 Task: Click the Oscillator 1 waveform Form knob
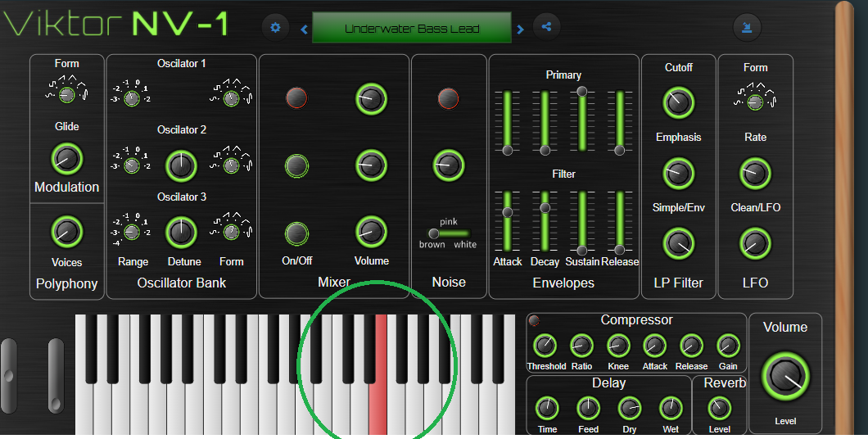point(231,98)
